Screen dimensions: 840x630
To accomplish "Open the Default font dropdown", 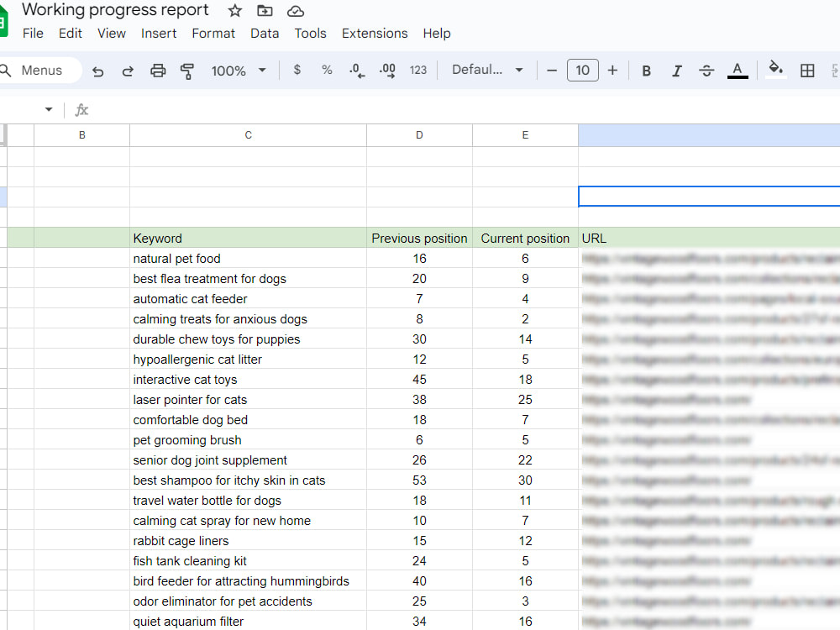I will coord(487,71).
